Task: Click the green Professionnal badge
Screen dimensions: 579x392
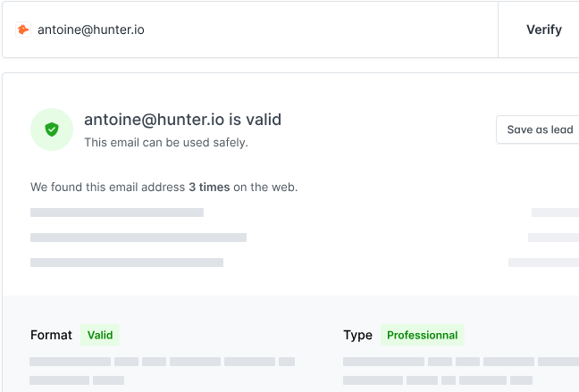Action: click(x=422, y=335)
